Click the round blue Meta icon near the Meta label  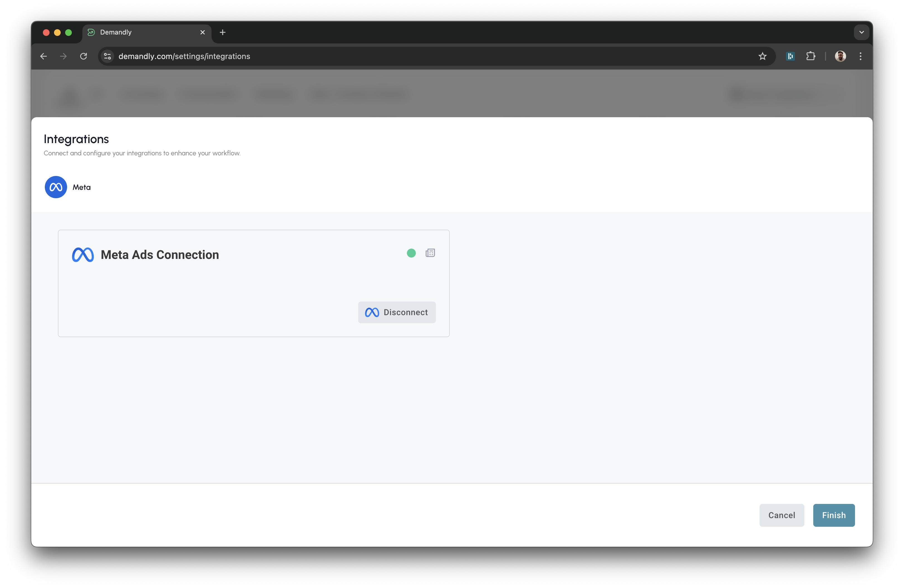click(55, 187)
